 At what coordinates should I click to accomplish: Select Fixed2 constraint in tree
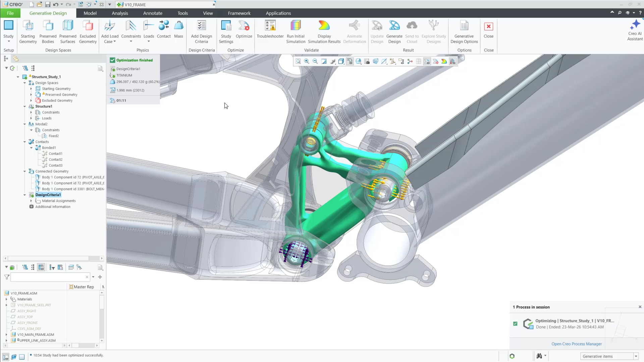54,136
